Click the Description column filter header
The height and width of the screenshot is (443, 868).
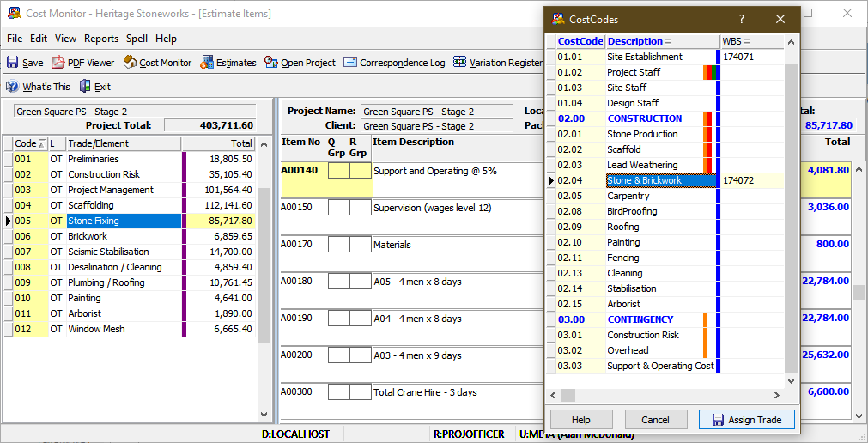[x=662, y=41]
